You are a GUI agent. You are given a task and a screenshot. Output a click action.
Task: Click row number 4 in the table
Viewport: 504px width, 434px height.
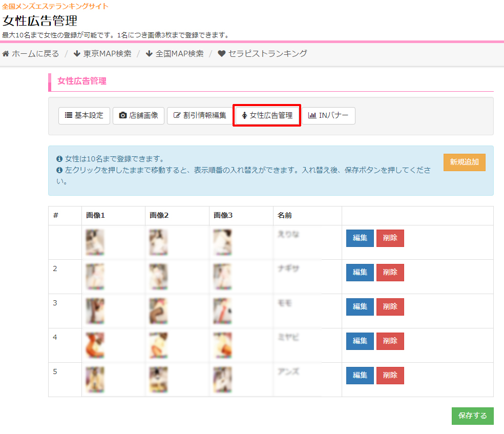tap(55, 337)
